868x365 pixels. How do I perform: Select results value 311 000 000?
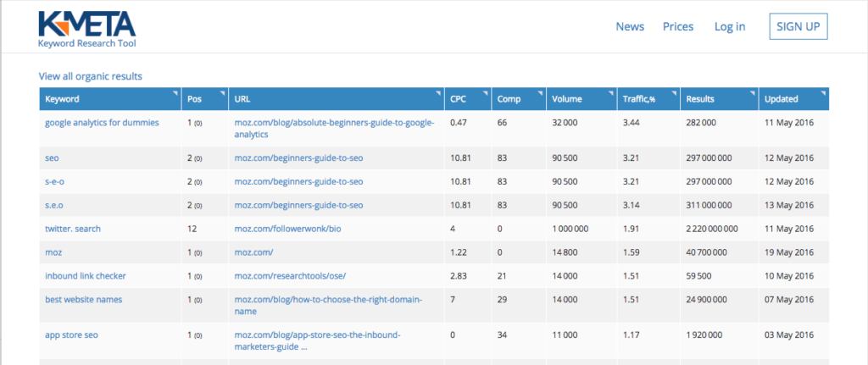(x=709, y=205)
